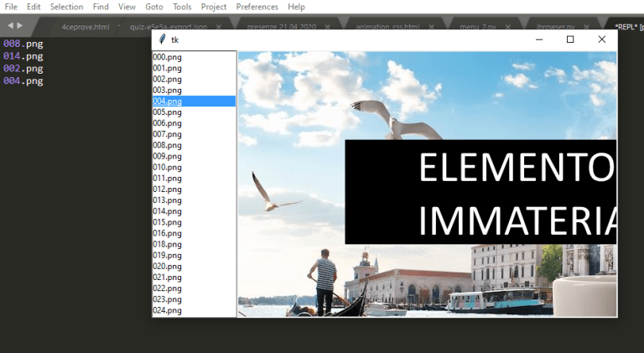
Task: Close the presenze 21 04 2020 tab
Action: click(x=327, y=27)
